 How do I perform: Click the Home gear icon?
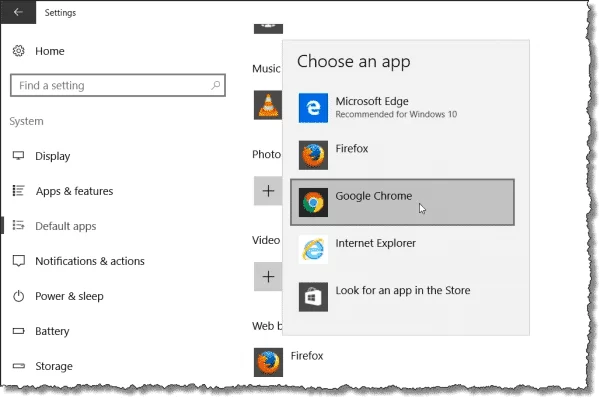pyautogui.click(x=18, y=51)
